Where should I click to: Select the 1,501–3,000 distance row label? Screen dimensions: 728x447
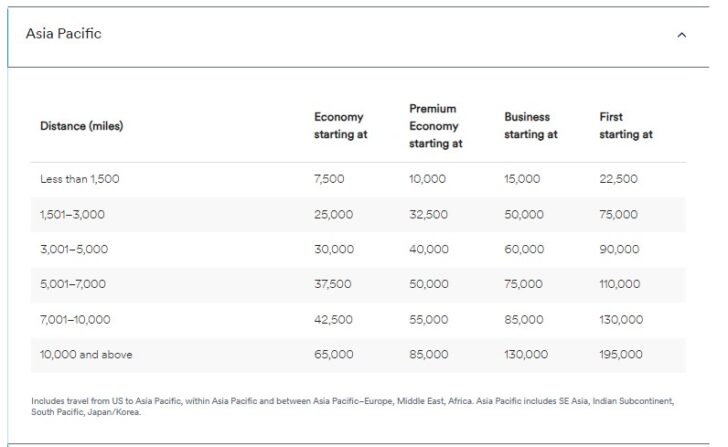tap(72, 214)
